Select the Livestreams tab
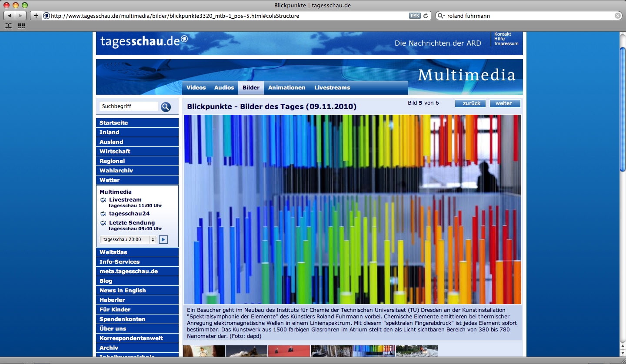Image resolution: width=626 pixels, height=364 pixels. pos(332,88)
